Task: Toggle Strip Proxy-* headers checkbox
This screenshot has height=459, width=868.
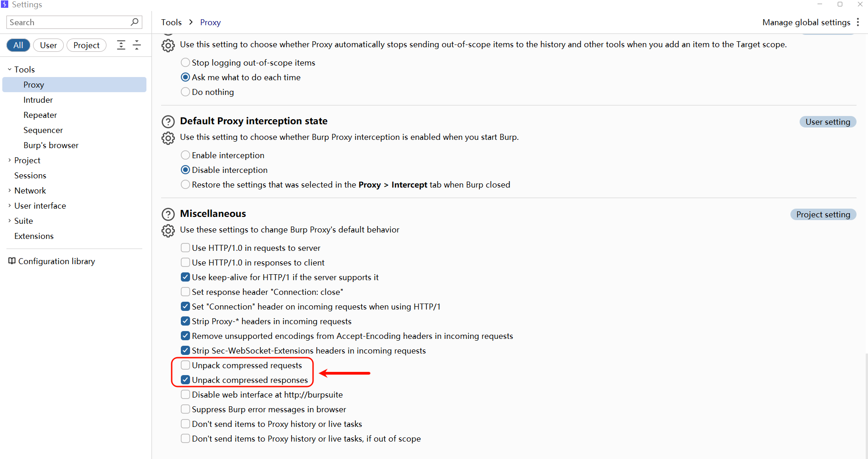Action: [x=185, y=321]
